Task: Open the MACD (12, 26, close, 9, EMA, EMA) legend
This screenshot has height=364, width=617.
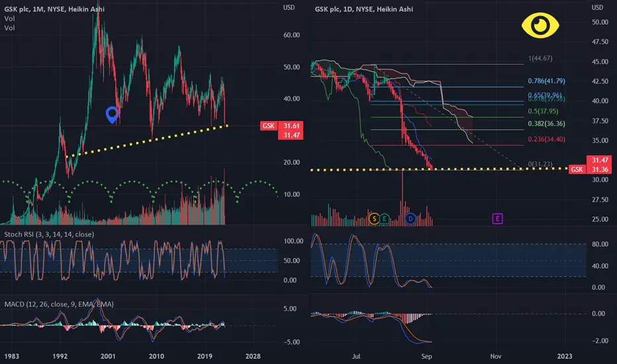Action: 59,304
